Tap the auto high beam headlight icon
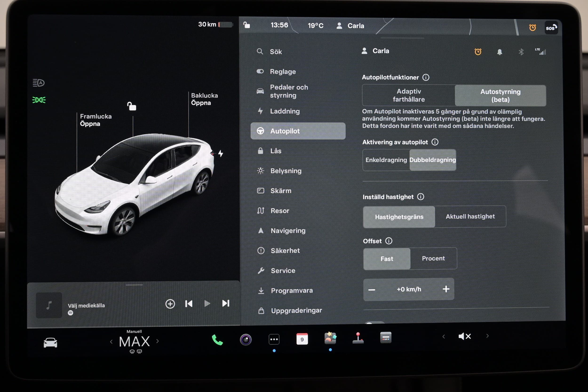Screen dimensions: 588x392 pos(39,83)
